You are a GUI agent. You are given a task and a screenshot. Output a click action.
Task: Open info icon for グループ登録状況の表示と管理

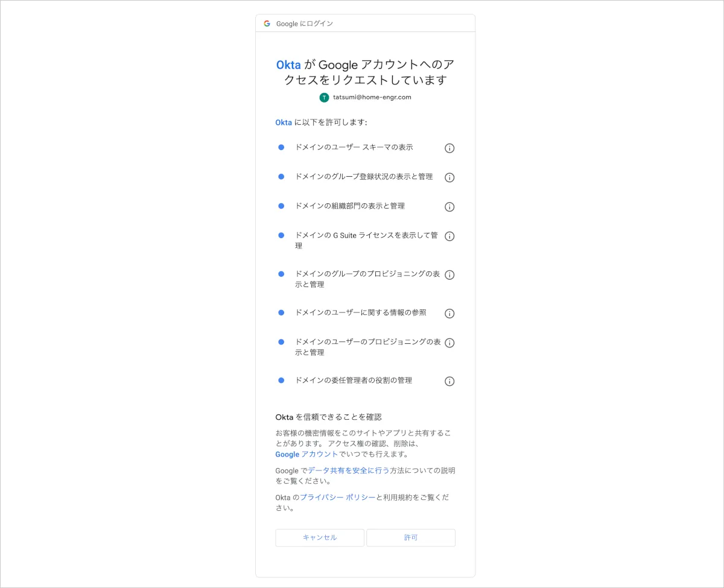coord(449,177)
